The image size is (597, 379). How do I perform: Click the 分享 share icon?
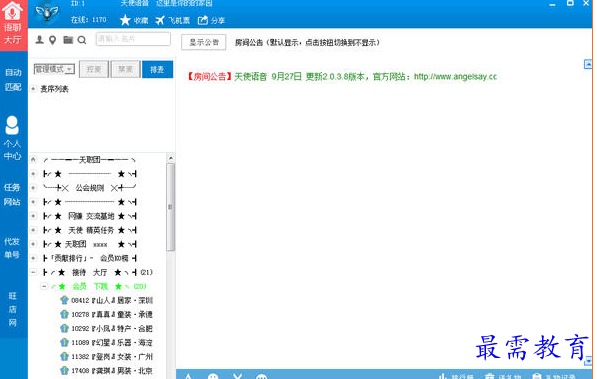[203, 20]
